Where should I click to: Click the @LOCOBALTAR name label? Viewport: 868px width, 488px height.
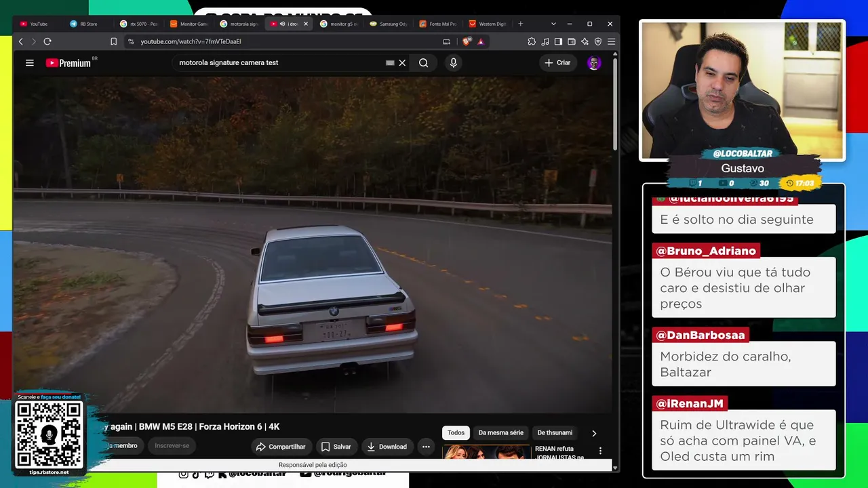743,154
